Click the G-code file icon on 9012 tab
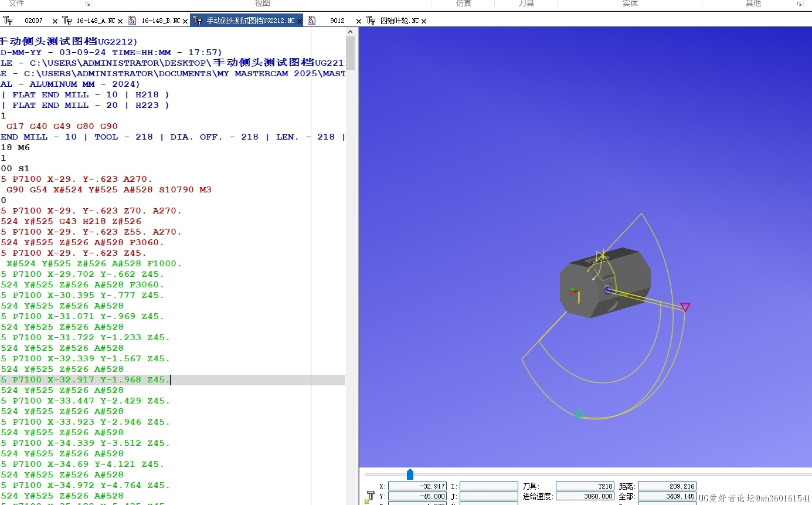The image size is (812, 505). (311, 21)
